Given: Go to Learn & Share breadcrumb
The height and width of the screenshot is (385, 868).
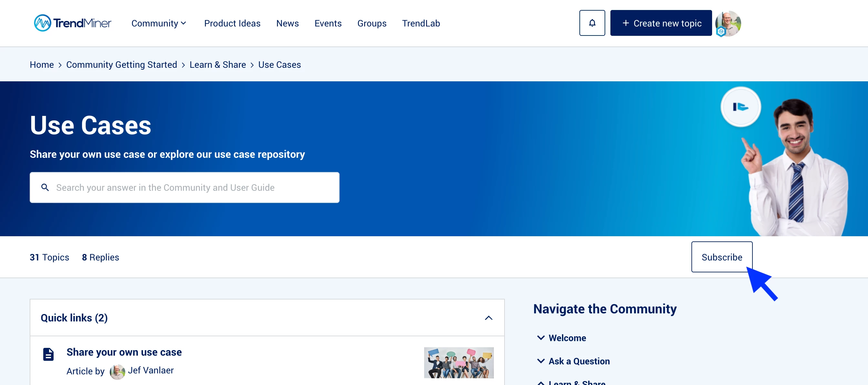Looking at the screenshot, I should pyautogui.click(x=217, y=65).
